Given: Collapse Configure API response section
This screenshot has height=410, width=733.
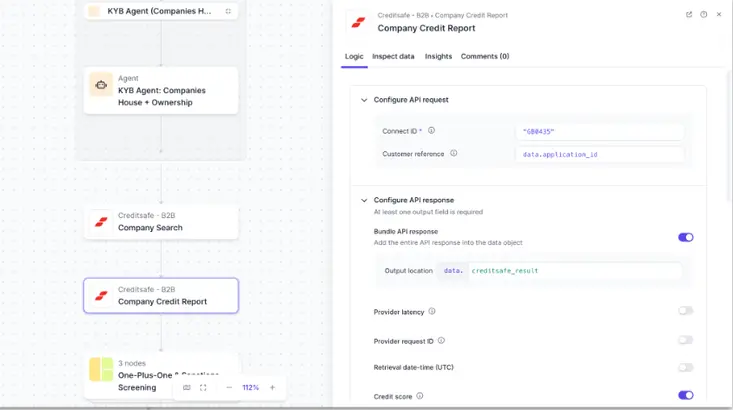Looking at the screenshot, I should tap(364, 200).
